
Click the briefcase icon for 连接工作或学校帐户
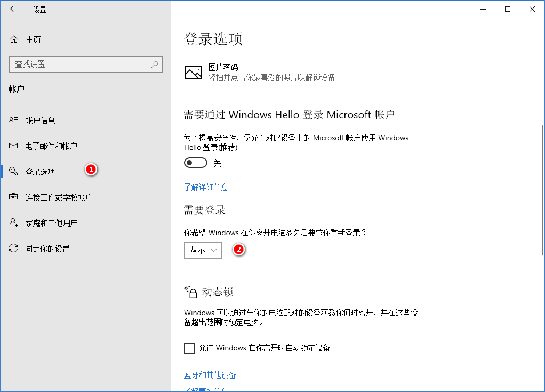[x=13, y=197]
